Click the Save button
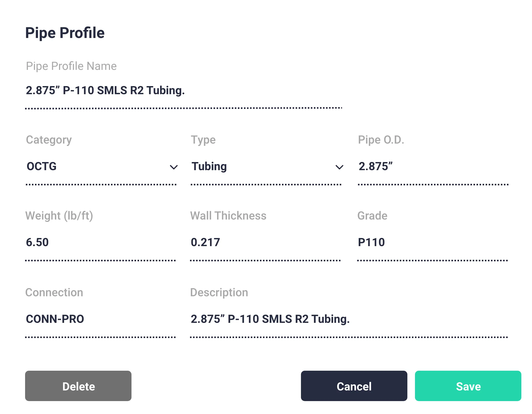Image resolution: width=532 pixels, height=414 pixels. click(468, 386)
